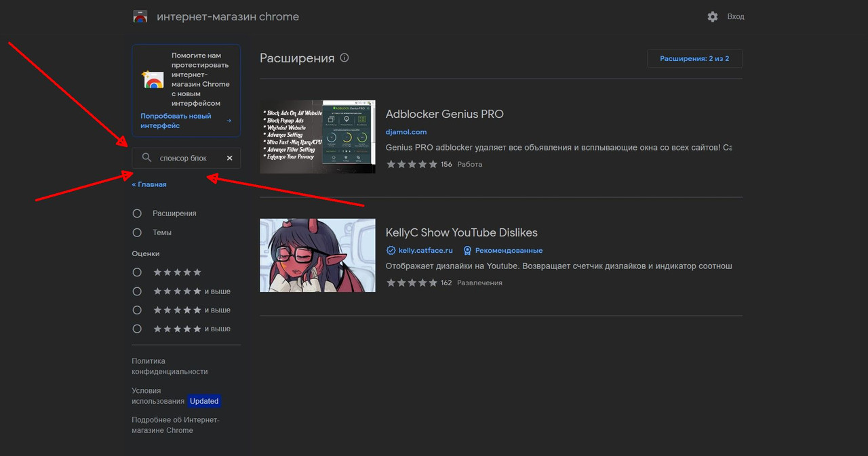Click the verified badge near kelly.catface.ru
Viewport: 868px width, 456px height.
(391, 250)
